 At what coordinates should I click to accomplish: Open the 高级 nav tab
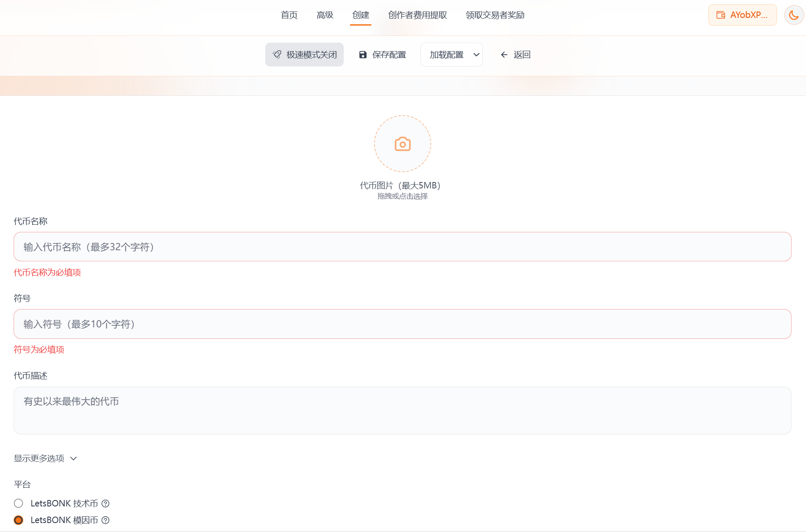tap(325, 15)
